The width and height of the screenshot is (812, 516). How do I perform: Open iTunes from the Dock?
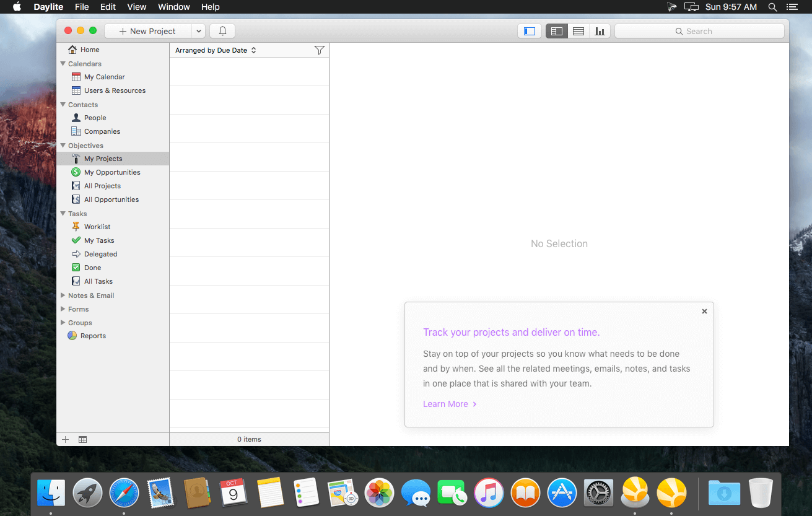(x=489, y=493)
